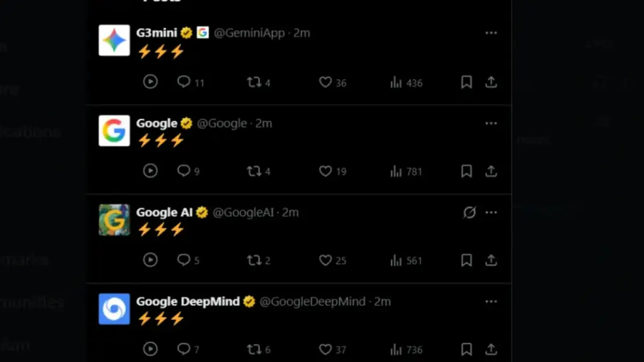Bookmark the Google AI post
Viewport: 644px width, 362px height.
click(x=466, y=260)
